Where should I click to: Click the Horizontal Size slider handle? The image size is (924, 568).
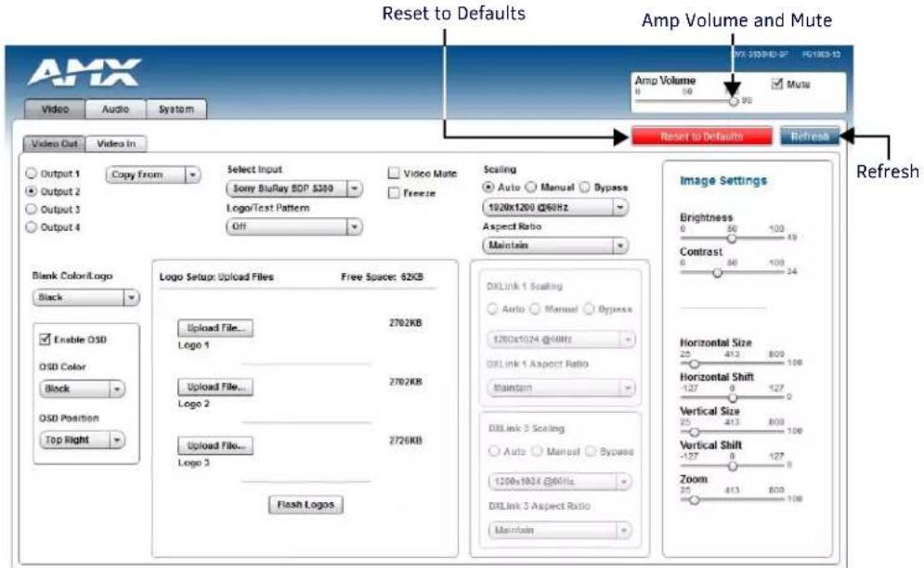(695, 364)
